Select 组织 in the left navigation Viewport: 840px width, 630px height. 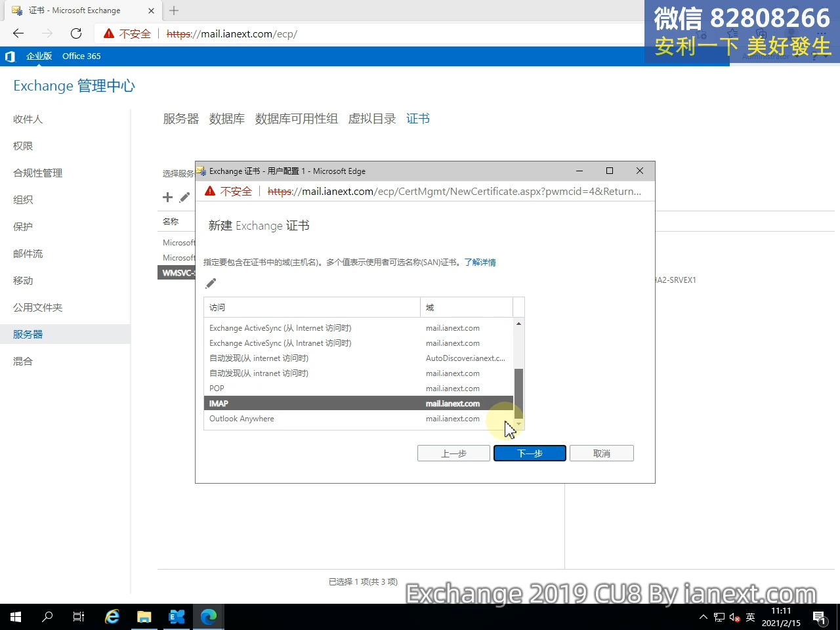point(23,199)
